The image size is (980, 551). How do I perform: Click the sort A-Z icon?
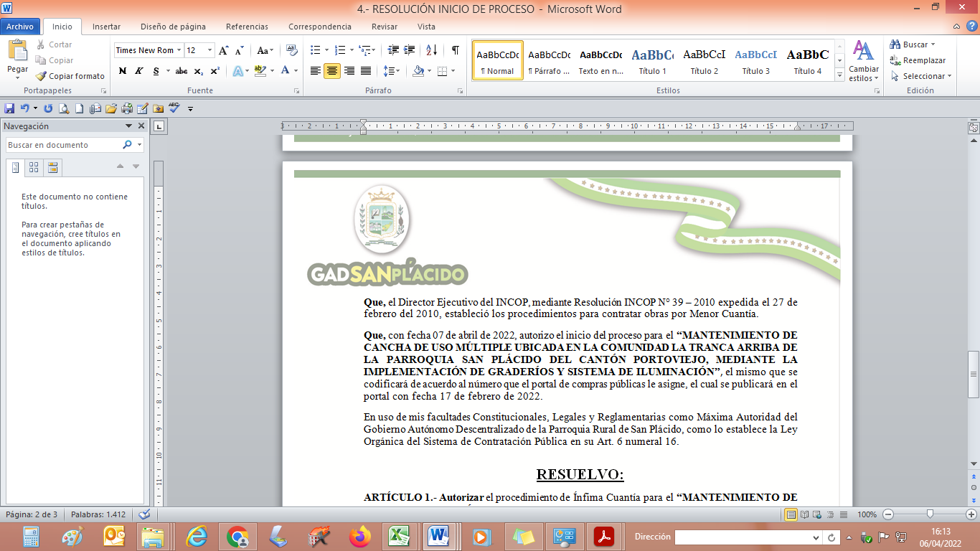pos(431,50)
